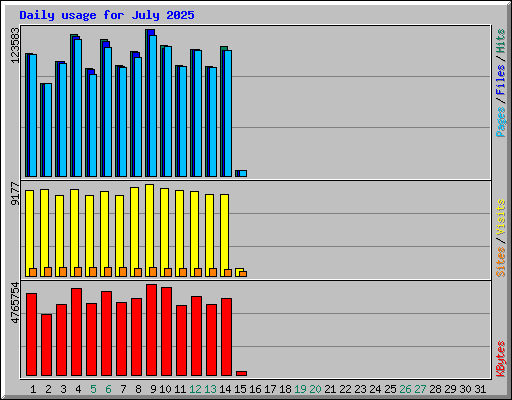Click the red 'KBytes' legend label
The width and height of the screenshot is (512, 400).
[500, 359]
